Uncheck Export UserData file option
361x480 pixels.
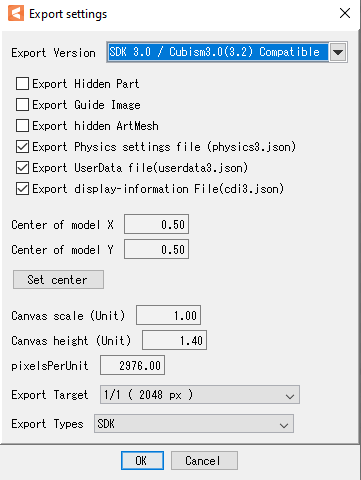[x=22, y=168]
